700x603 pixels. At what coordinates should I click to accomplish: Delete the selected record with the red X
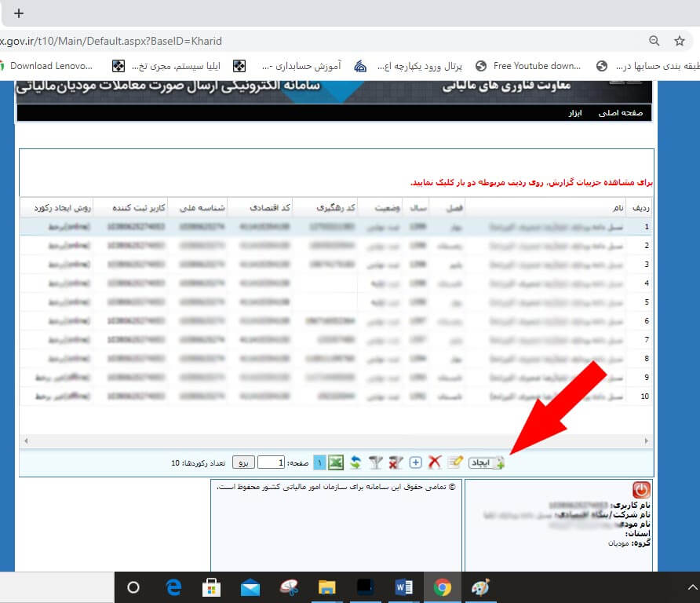point(434,462)
